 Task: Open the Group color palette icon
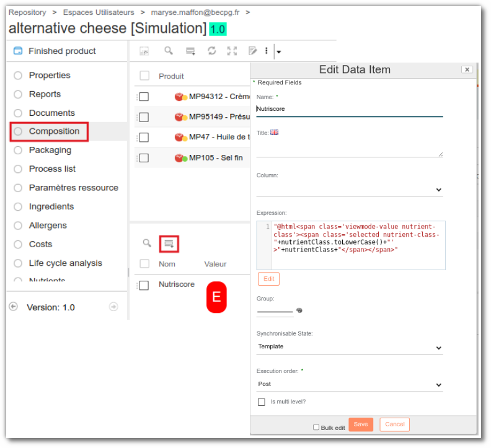coord(299,310)
